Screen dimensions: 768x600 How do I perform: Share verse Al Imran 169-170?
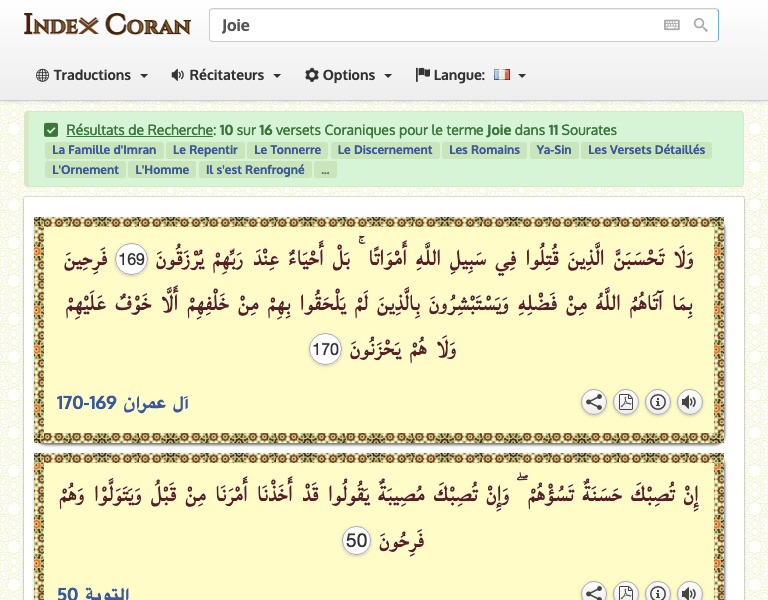pyautogui.click(x=594, y=402)
